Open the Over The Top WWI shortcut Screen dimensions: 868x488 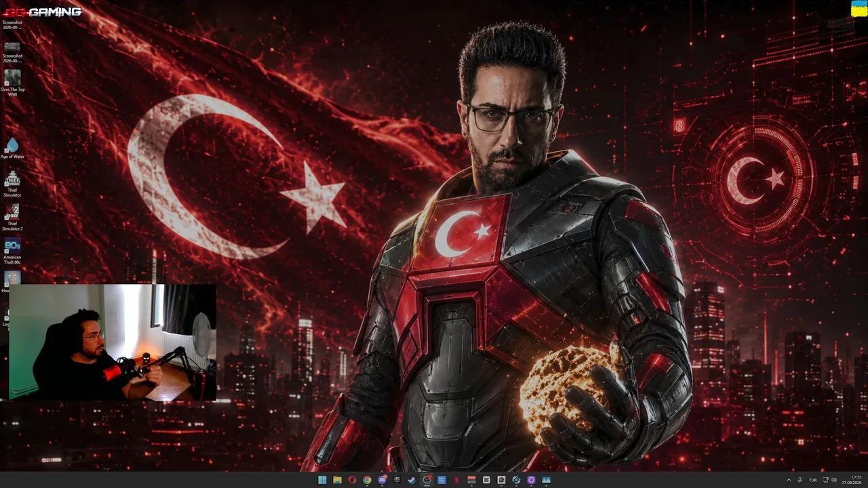(x=12, y=83)
